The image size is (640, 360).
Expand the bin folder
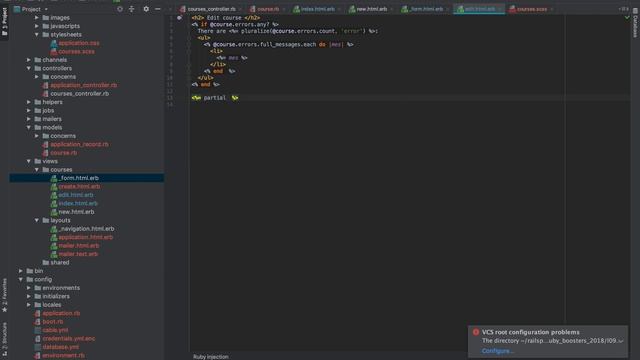(20, 271)
